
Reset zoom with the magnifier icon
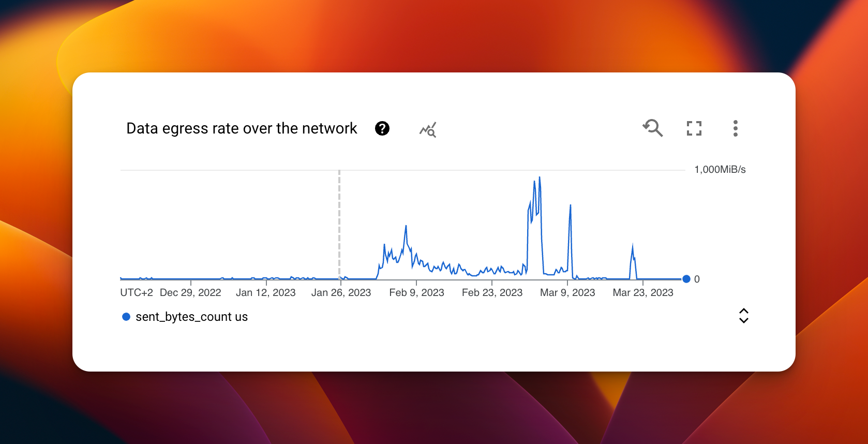(653, 128)
